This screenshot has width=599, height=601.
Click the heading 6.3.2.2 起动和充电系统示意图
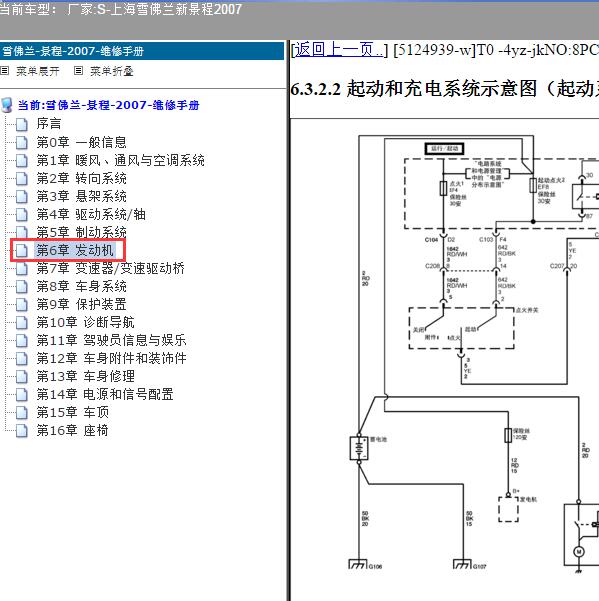445,89
